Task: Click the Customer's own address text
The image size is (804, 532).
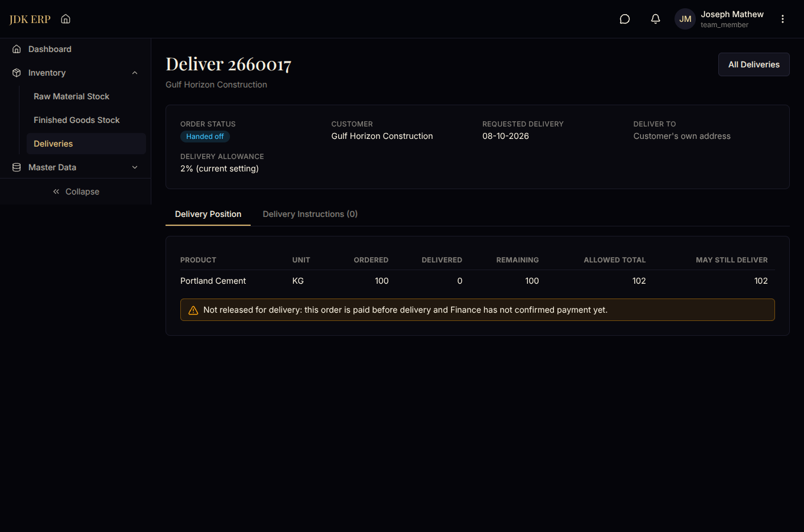Action: coord(682,136)
